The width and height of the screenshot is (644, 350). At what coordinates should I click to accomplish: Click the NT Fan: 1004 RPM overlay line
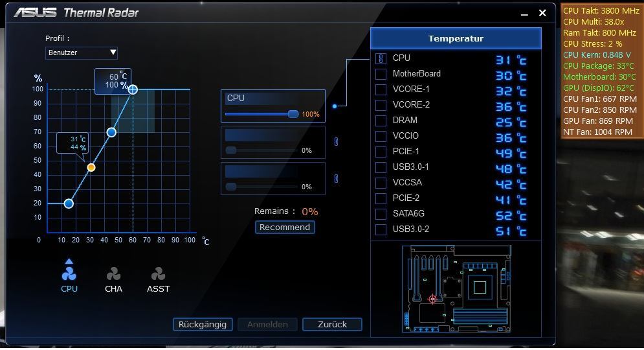pyautogui.click(x=597, y=132)
